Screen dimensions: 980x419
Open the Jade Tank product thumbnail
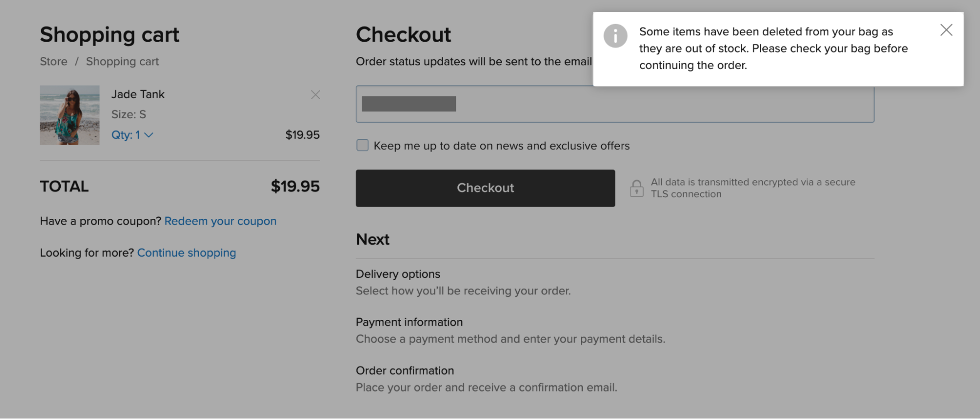pyautogui.click(x=70, y=115)
